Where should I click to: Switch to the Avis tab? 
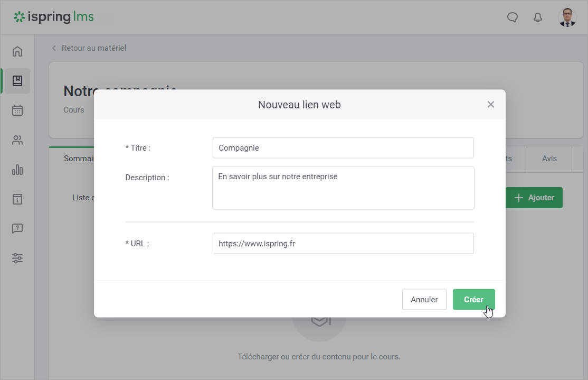[549, 159]
